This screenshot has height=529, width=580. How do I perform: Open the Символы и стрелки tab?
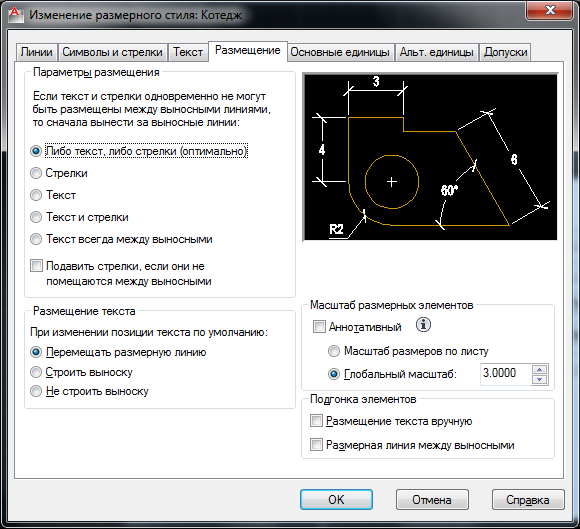coord(112,52)
